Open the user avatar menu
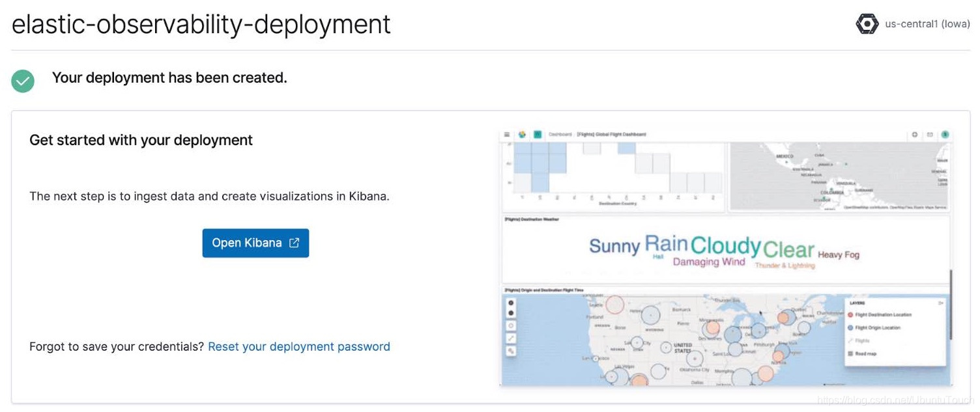The image size is (980, 412). [x=945, y=134]
